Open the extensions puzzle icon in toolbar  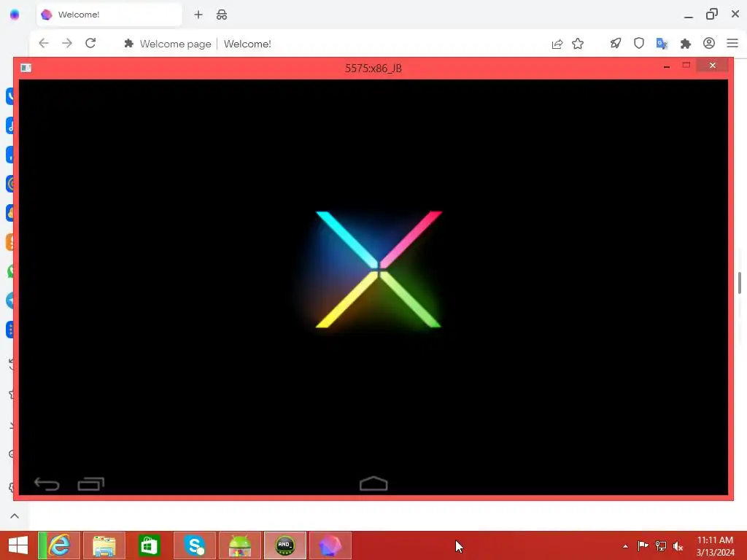coord(686,44)
